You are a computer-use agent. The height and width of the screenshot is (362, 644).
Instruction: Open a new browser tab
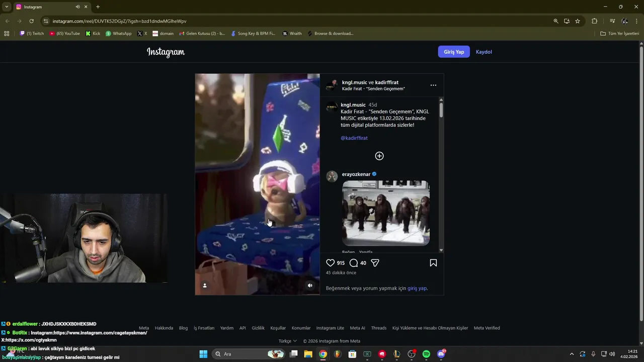(x=98, y=7)
